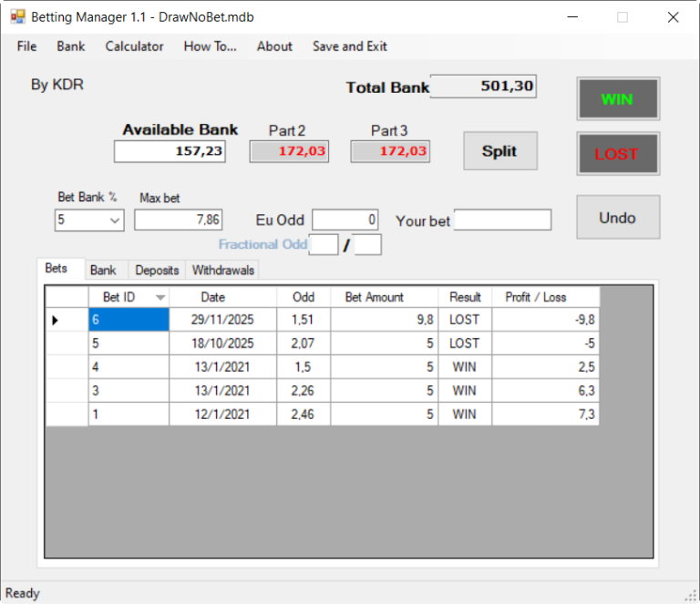Click the red LOST button
Screen dimensions: 700x604
coord(617,154)
